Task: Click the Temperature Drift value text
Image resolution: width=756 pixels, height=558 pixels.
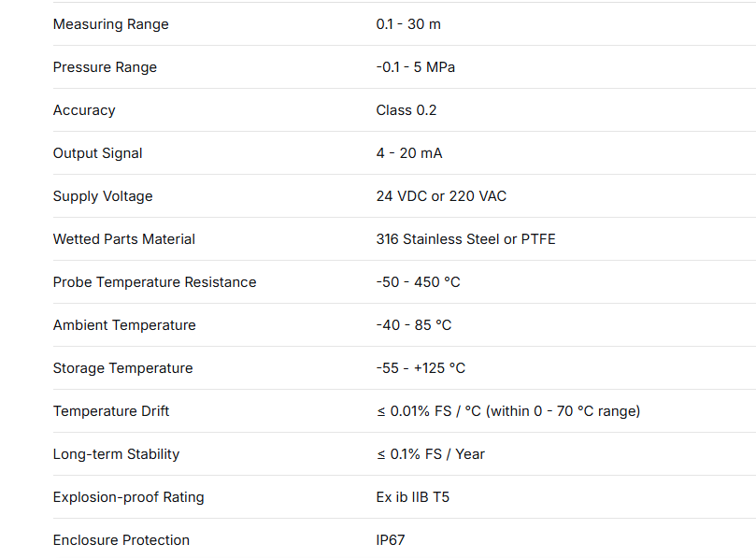Action: [x=508, y=411]
